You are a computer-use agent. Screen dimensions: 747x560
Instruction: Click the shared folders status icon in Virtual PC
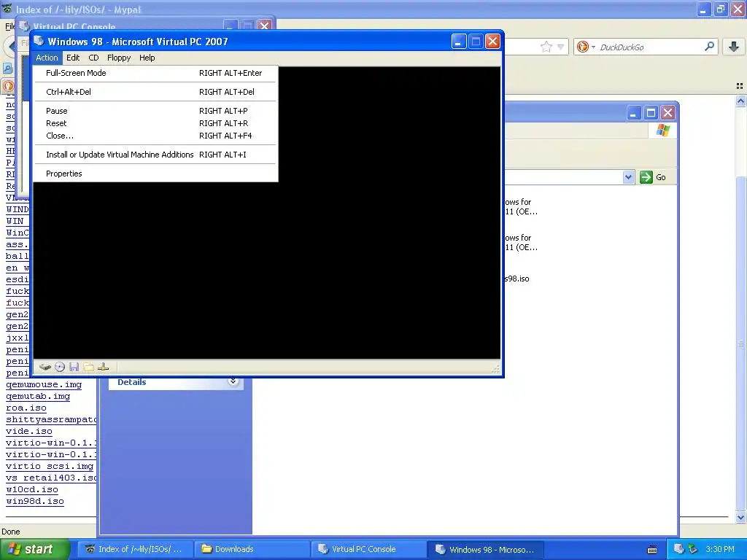[x=88, y=367]
